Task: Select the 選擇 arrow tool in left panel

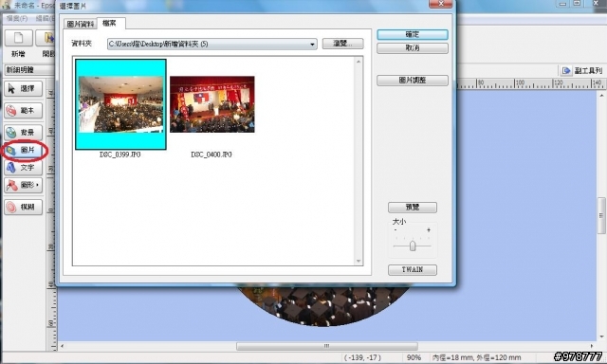Action: point(23,88)
